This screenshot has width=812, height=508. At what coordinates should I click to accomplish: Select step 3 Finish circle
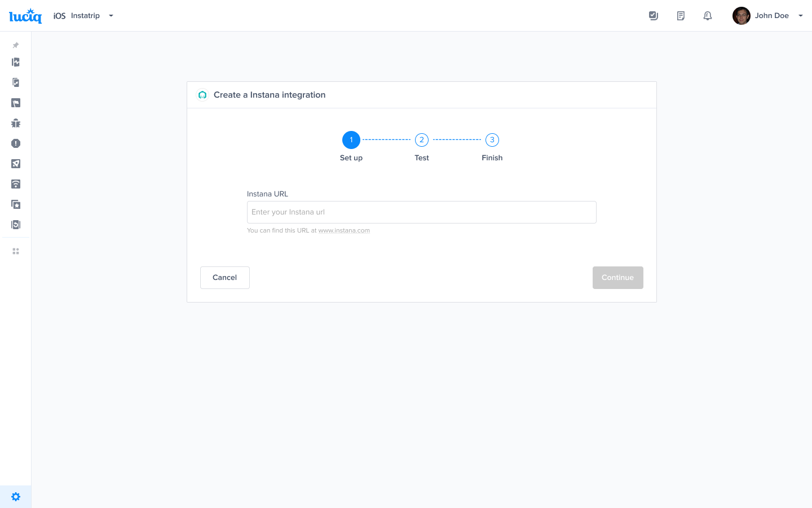pos(492,140)
